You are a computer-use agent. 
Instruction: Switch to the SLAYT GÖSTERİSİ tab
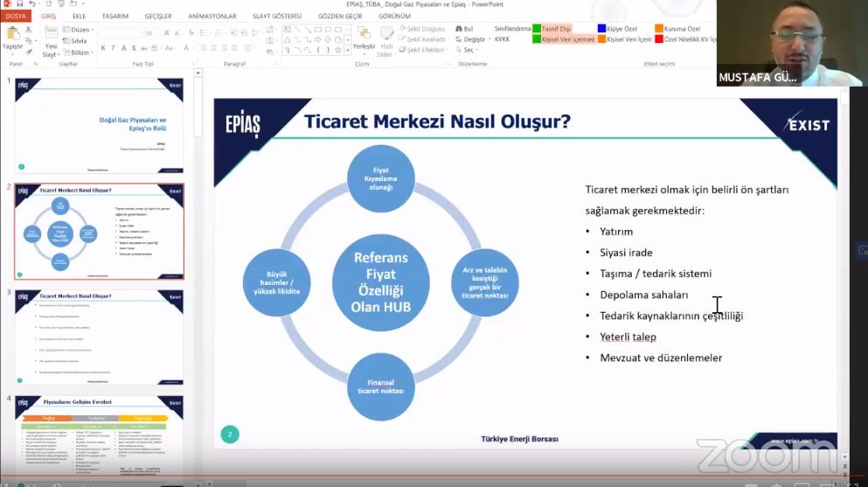tap(277, 16)
